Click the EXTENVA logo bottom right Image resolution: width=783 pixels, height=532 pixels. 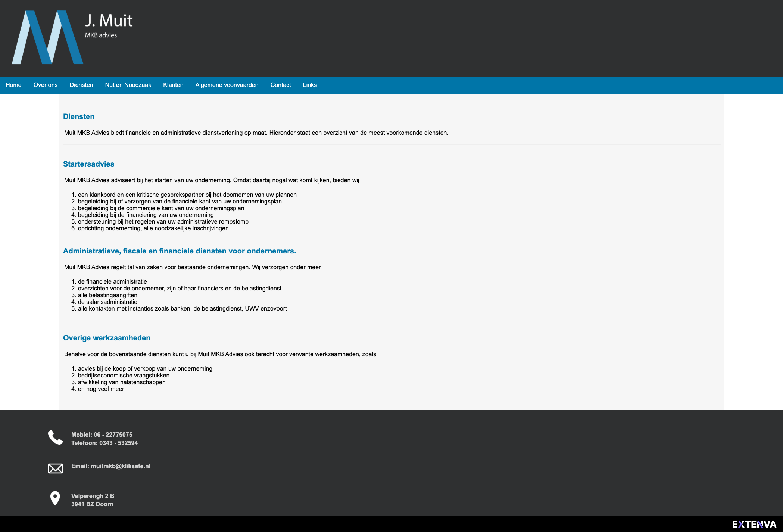[x=755, y=523]
